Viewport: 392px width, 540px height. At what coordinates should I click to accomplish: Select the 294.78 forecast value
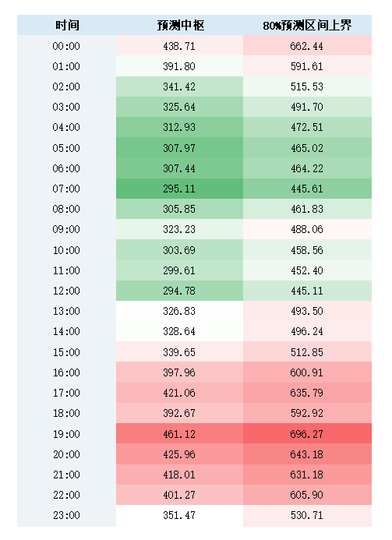coord(179,291)
